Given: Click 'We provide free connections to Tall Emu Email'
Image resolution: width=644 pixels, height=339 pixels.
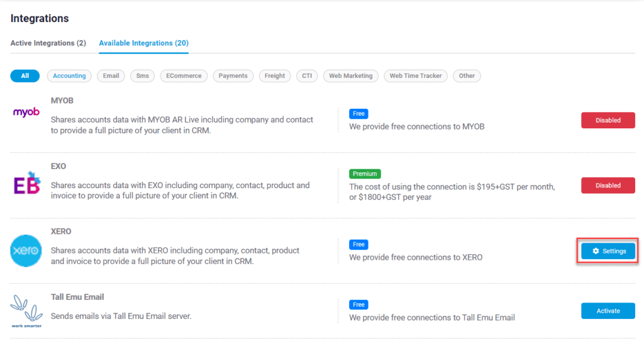Looking at the screenshot, I should point(432,318).
